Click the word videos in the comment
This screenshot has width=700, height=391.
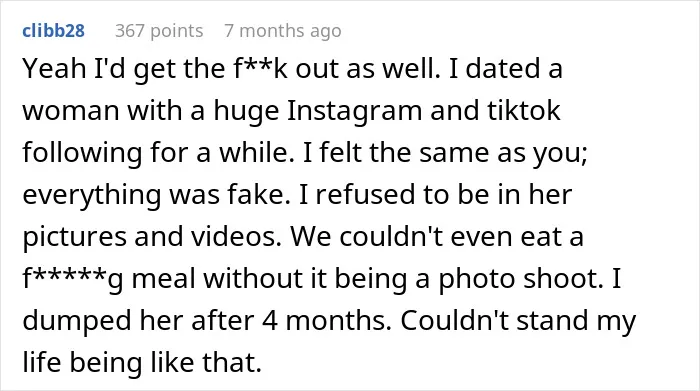coord(237,236)
